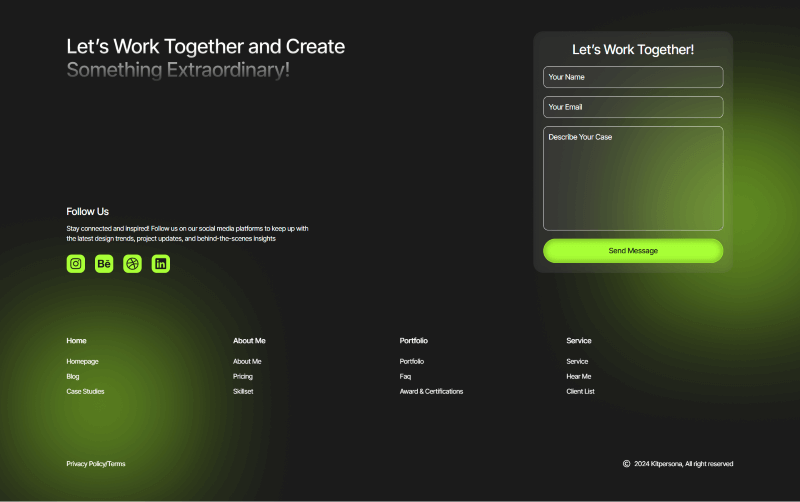The image size is (800, 502).
Task: Select the Skillset link
Action: (x=243, y=391)
